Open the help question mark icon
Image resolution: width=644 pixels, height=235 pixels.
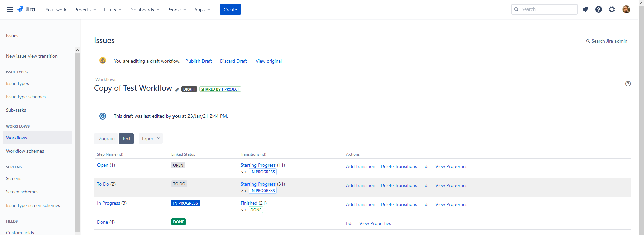click(599, 9)
